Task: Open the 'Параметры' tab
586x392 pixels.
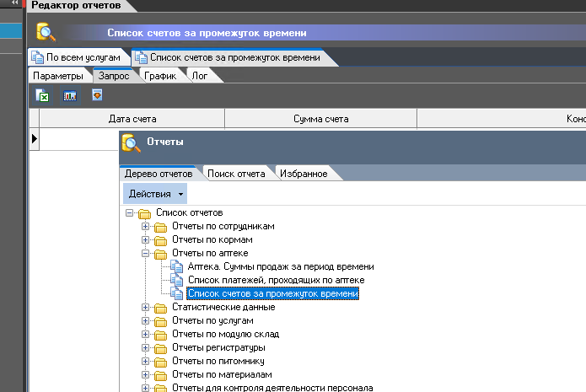Action: point(58,76)
